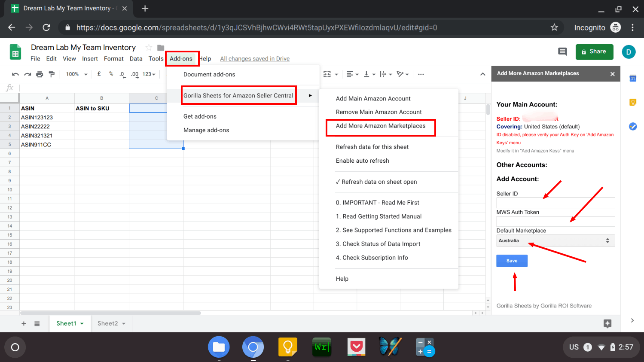Open the zoom 100% dropdown
Image resolution: width=644 pixels, height=362 pixels.
click(x=76, y=74)
